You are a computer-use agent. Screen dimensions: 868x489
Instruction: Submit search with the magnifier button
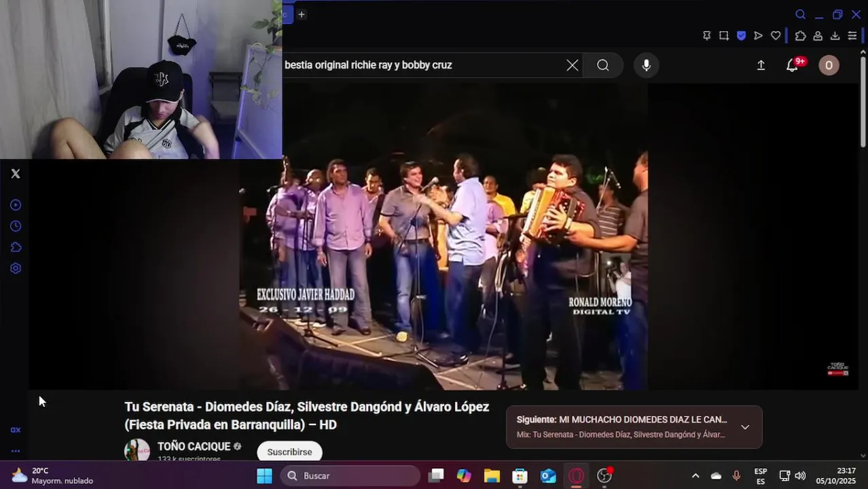tap(603, 65)
